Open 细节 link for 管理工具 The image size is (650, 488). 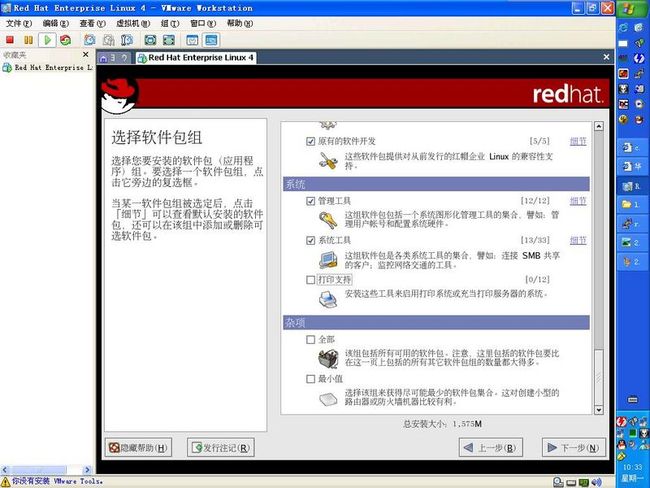578,202
